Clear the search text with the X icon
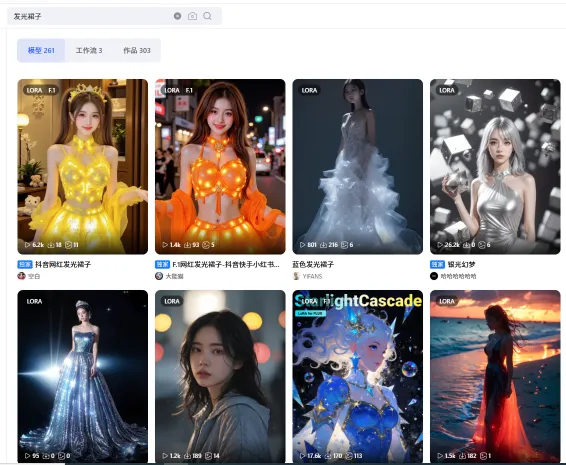This screenshot has height=465, width=566. click(x=177, y=16)
